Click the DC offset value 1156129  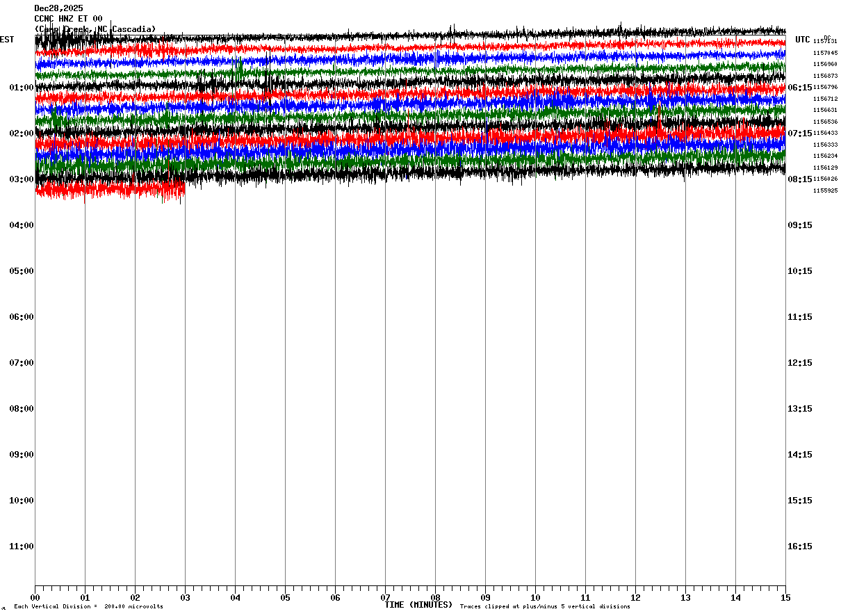coord(825,168)
